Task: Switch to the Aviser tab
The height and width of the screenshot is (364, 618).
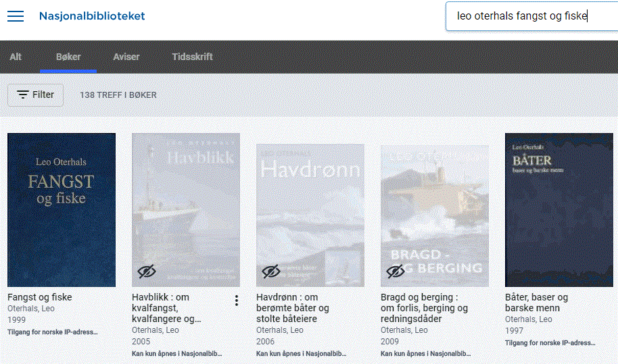Action: (x=126, y=57)
